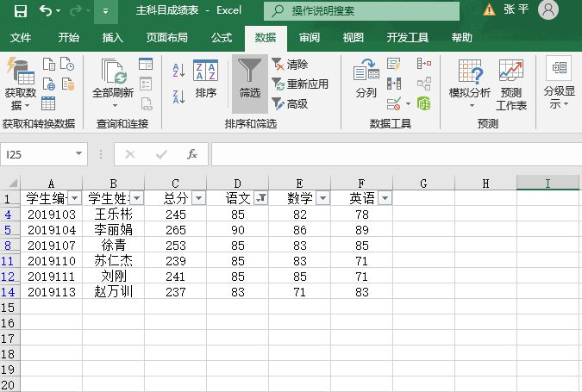Select the cell with total score 265

pos(175,230)
